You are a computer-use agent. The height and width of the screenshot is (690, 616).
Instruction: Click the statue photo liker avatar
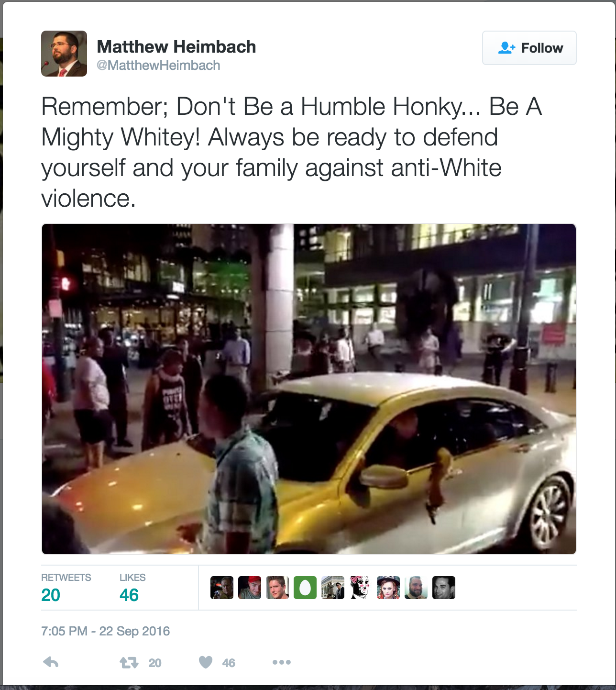point(333,588)
